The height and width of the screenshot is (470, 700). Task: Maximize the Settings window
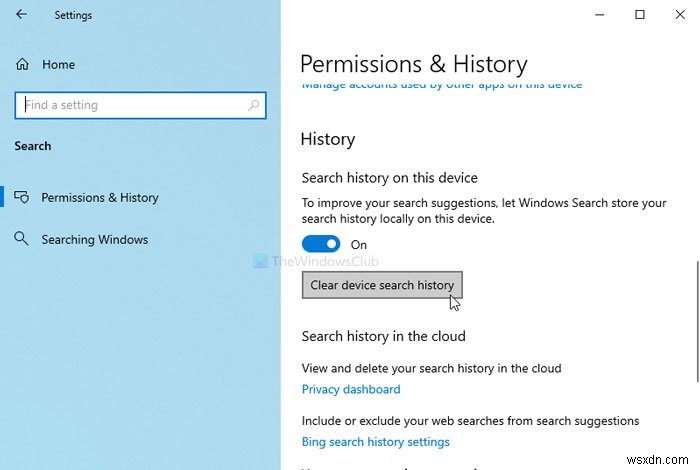pyautogui.click(x=640, y=15)
